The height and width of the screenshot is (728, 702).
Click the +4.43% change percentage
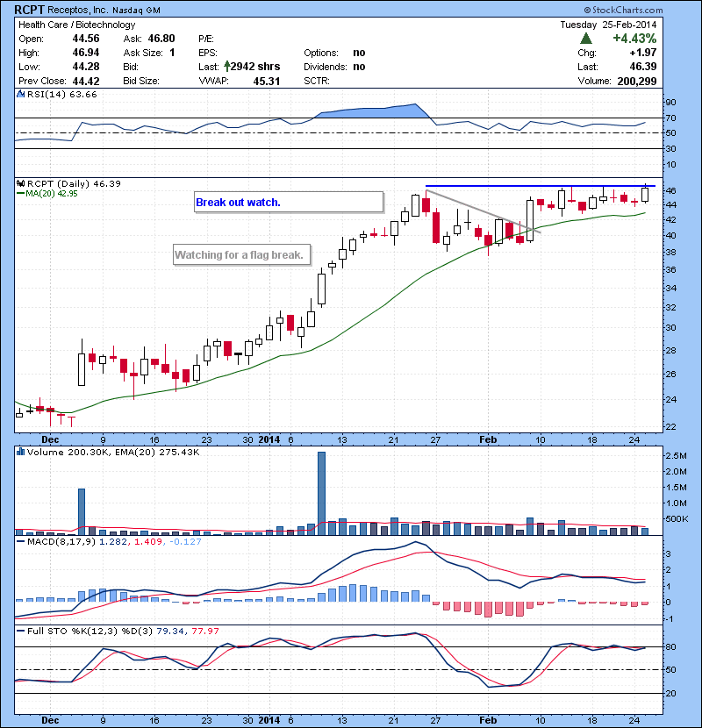(634, 38)
